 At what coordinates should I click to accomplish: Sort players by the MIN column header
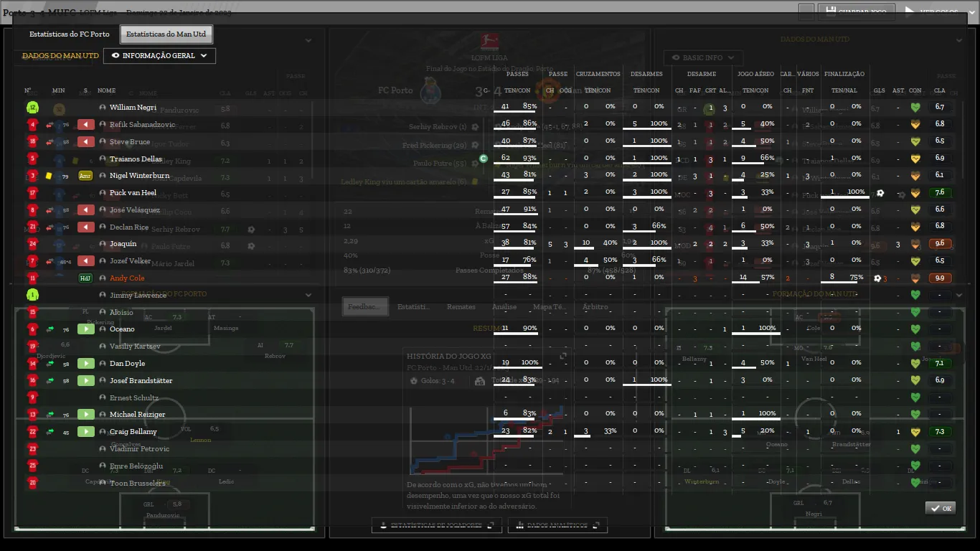pyautogui.click(x=59, y=91)
